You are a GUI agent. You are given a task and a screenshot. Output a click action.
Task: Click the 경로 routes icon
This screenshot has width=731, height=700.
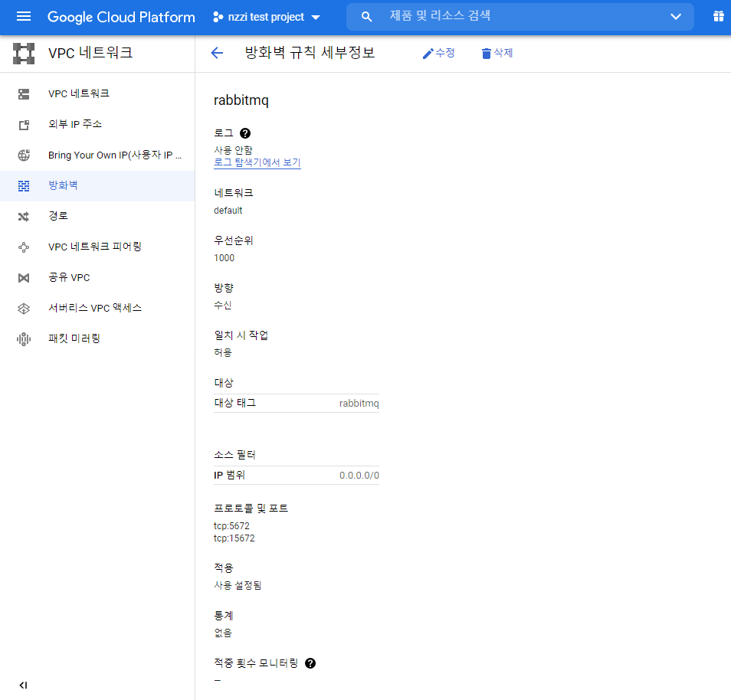(23, 217)
